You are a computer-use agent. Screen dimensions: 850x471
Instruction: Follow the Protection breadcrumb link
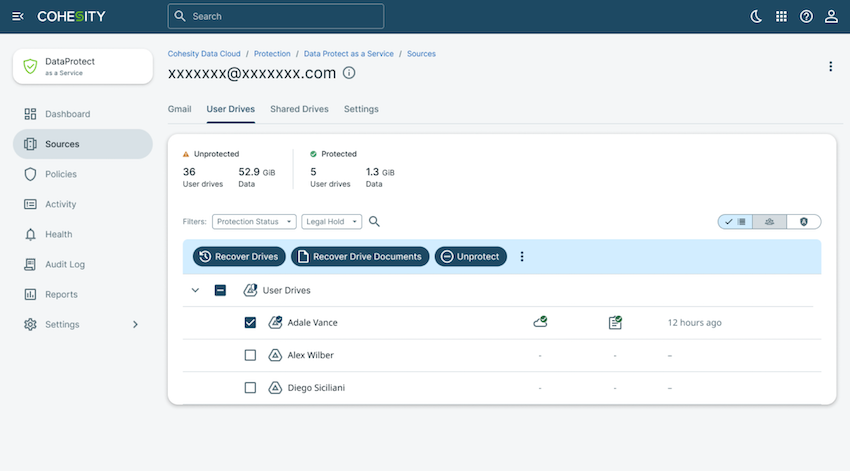(272, 54)
